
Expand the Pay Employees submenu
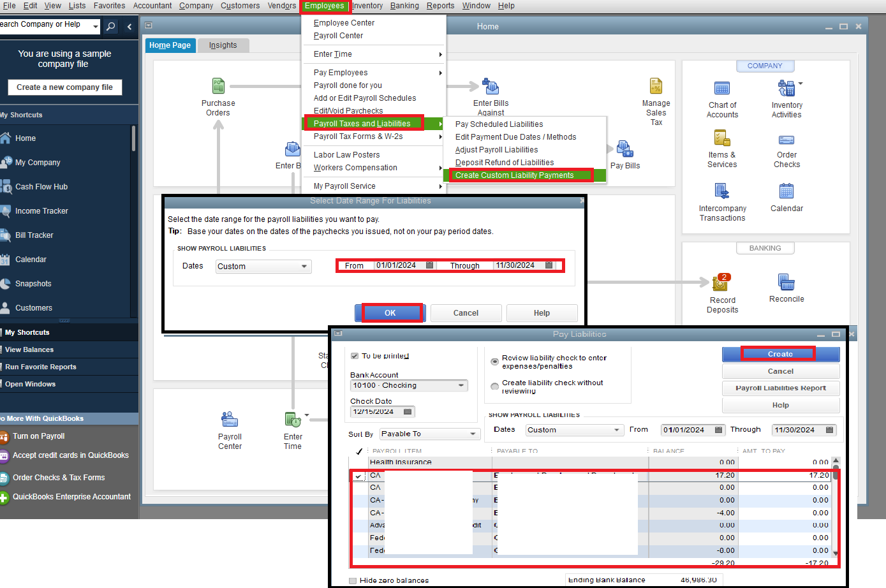pyautogui.click(x=440, y=73)
